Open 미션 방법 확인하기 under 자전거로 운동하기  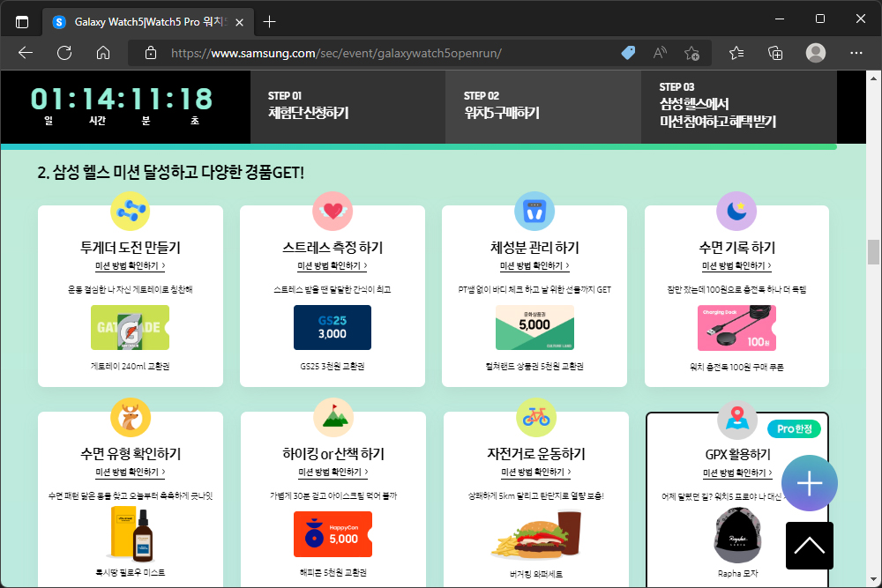(536, 472)
